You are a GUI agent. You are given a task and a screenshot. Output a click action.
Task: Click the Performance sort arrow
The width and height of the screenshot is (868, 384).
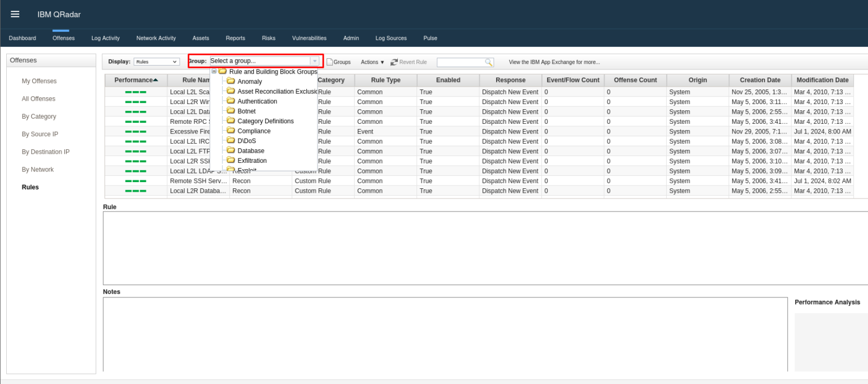click(155, 80)
